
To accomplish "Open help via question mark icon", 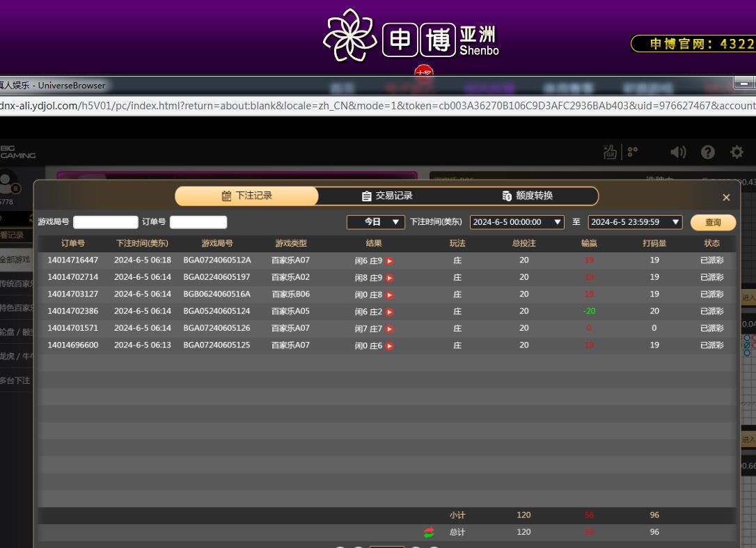I will click(x=708, y=152).
